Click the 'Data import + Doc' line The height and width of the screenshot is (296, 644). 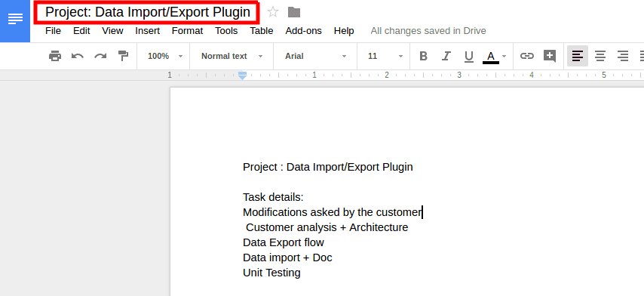coord(287,257)
